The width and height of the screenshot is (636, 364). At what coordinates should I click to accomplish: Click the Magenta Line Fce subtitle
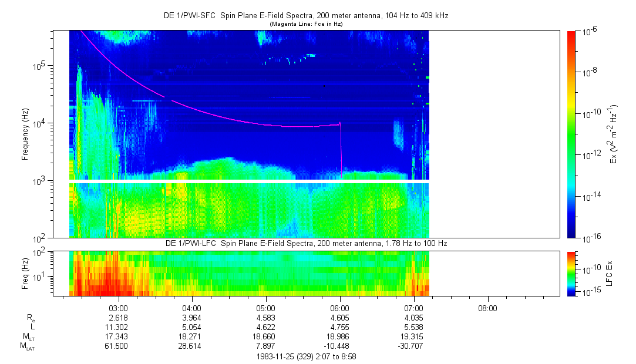(x=305, y=23)
